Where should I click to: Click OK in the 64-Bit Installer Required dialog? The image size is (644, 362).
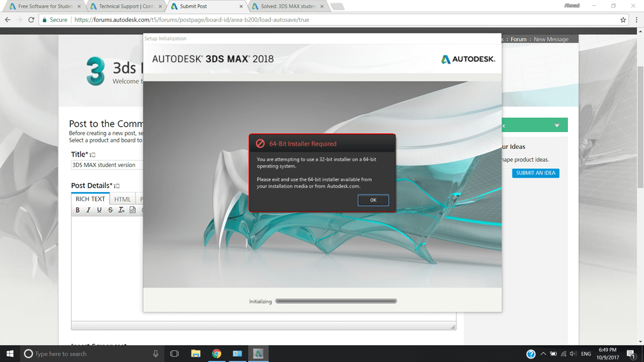[x=373, y=200]
